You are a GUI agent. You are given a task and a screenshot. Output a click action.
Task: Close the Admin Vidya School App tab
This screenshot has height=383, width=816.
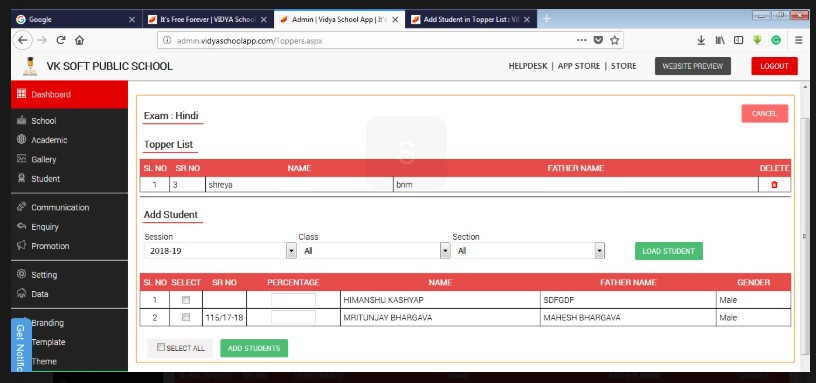[395, 19]
